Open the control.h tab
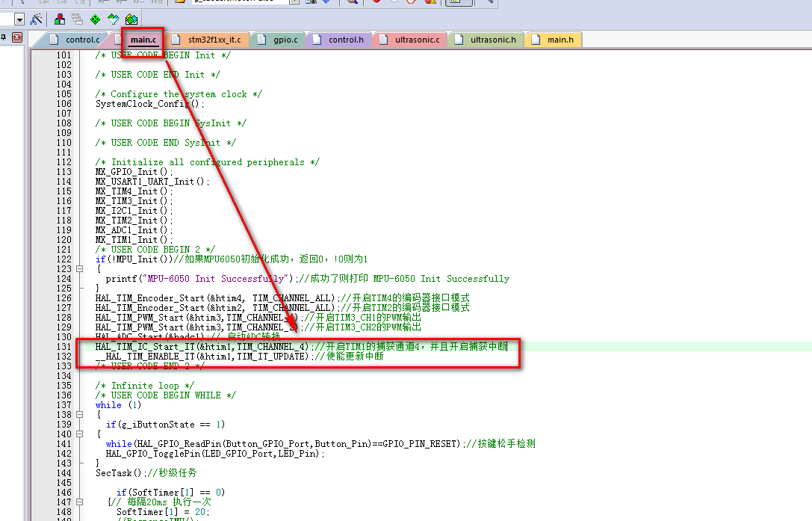The height and width of the screenshot is (521, 812). coord(338,40)
